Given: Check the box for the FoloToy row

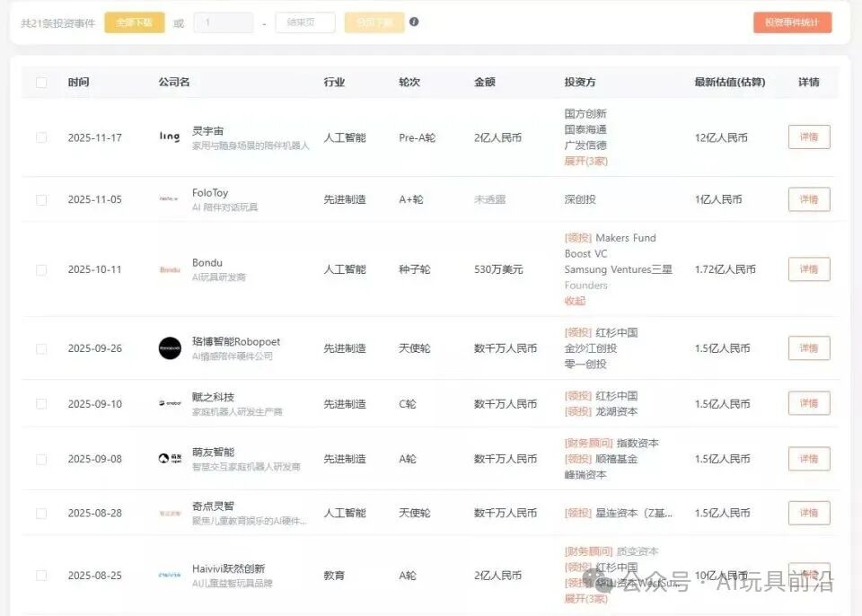Looking at the screenshot, I should click(x=41, y=199).
